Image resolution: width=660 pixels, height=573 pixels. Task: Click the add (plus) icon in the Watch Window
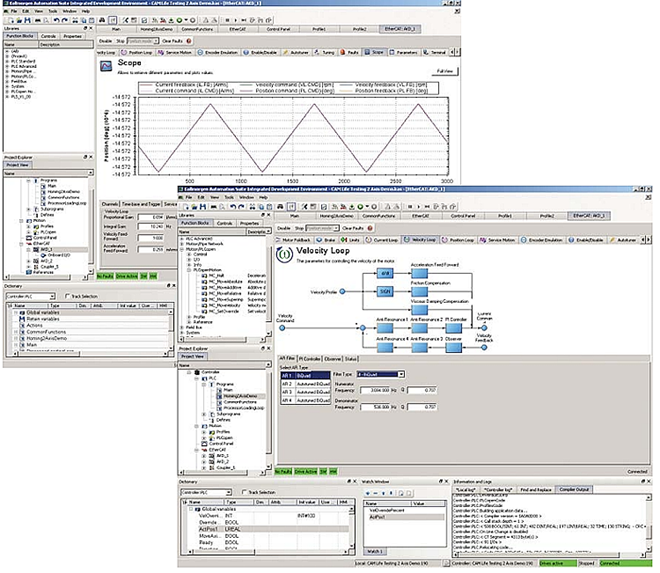[368, 493]
